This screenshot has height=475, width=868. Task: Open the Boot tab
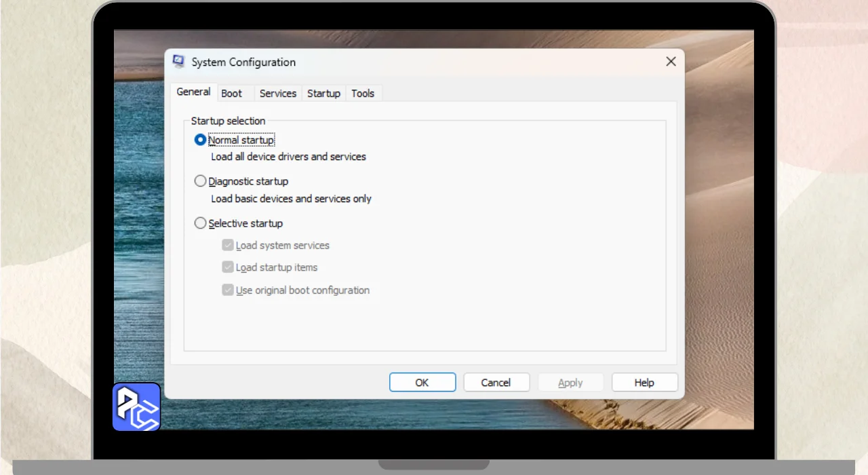tap(232, 94)
